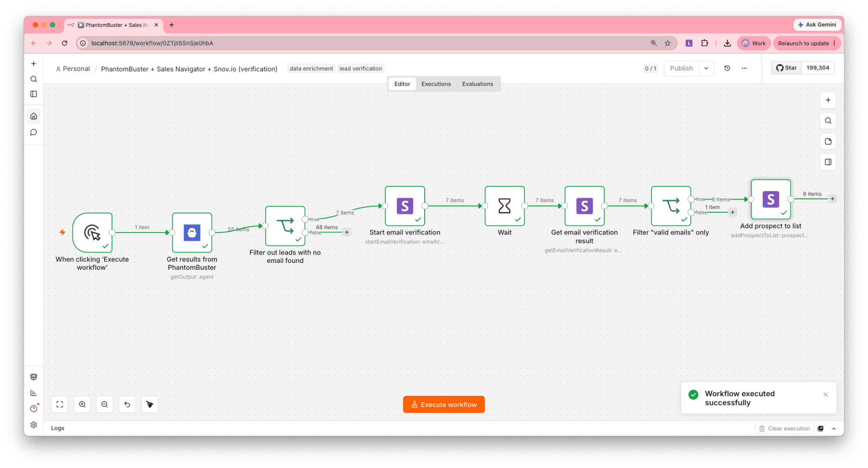Viewport: 868px width, 468px height.
Task: Add sticky note from canvas toolbar
Action: pos(828,142)
